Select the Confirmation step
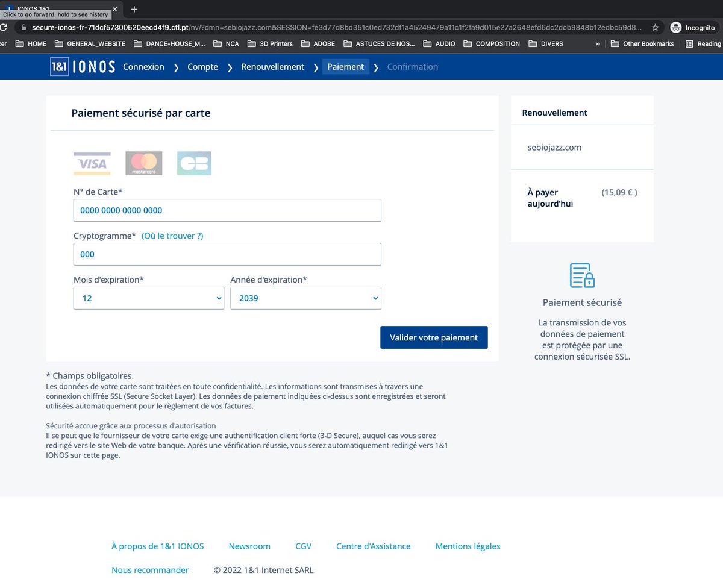This screenshot has height=588, width=723. [413, 67]
